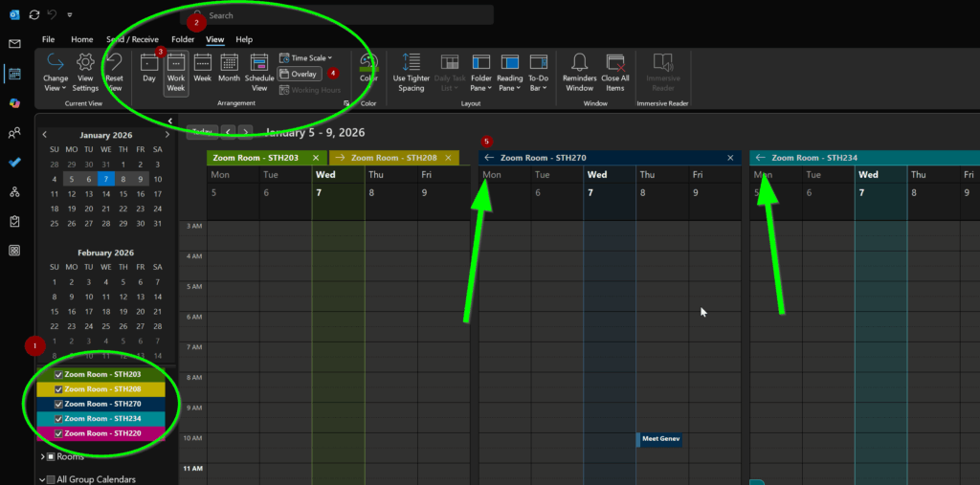Click Close All Items icon
The width and height of the screenshot is (980, 485).
pyautogui.click(x=615, y=64)
